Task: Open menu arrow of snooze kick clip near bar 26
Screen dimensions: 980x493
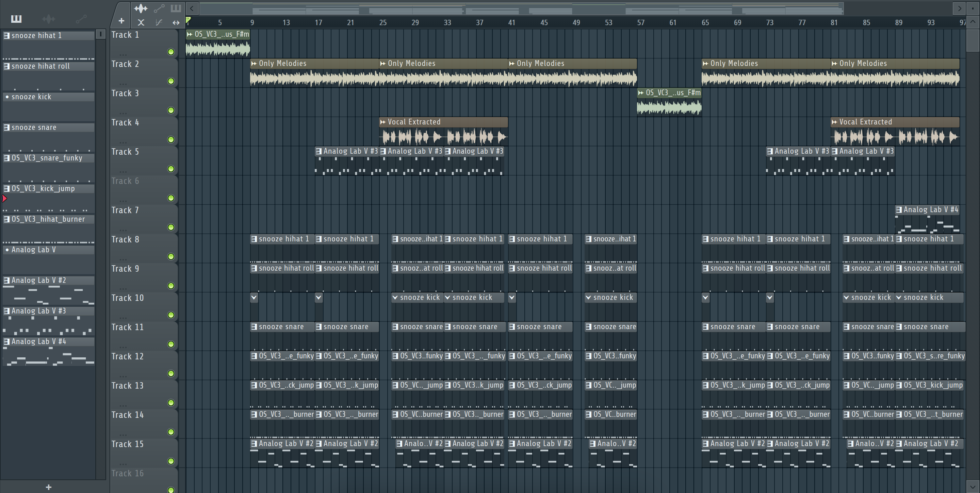Action: (x=395, y=297)
